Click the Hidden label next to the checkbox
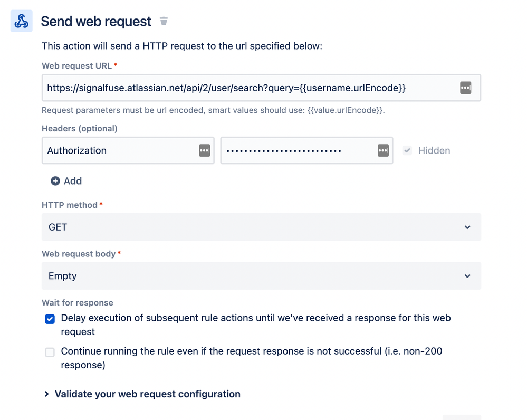Viewport: 527px width, 420px height. 434,150
